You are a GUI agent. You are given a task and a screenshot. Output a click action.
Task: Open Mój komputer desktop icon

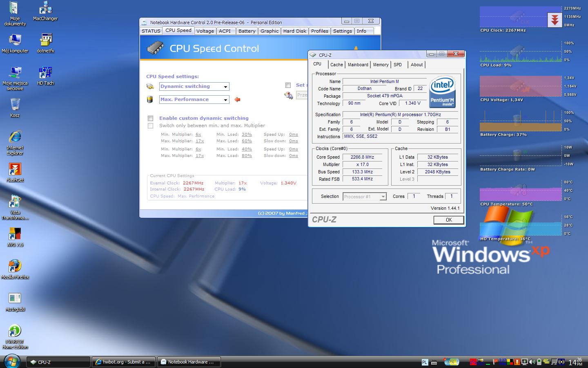click(15, 44)
